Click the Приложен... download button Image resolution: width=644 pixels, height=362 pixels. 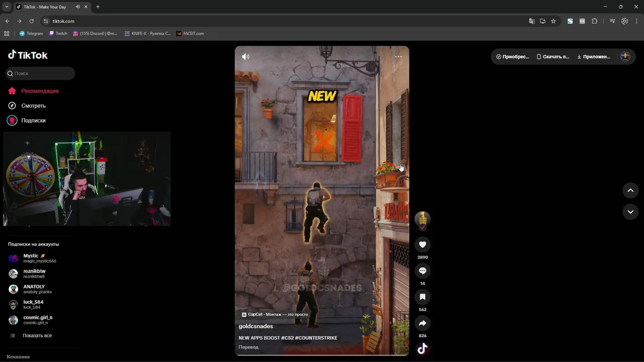594,57
